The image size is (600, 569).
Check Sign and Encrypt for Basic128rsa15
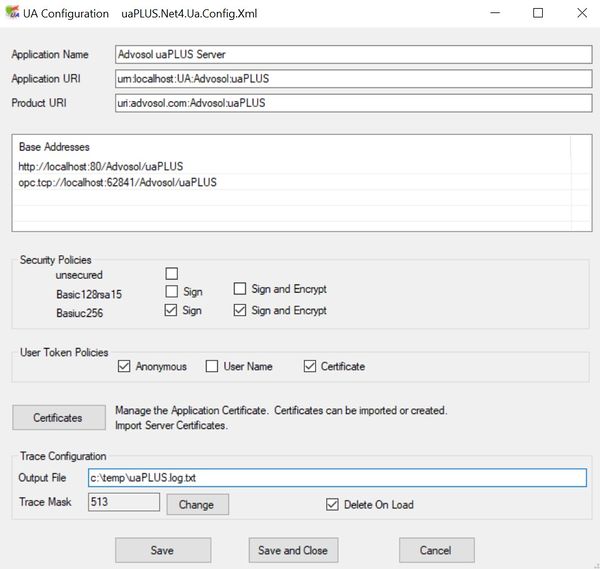click(240, 290)
